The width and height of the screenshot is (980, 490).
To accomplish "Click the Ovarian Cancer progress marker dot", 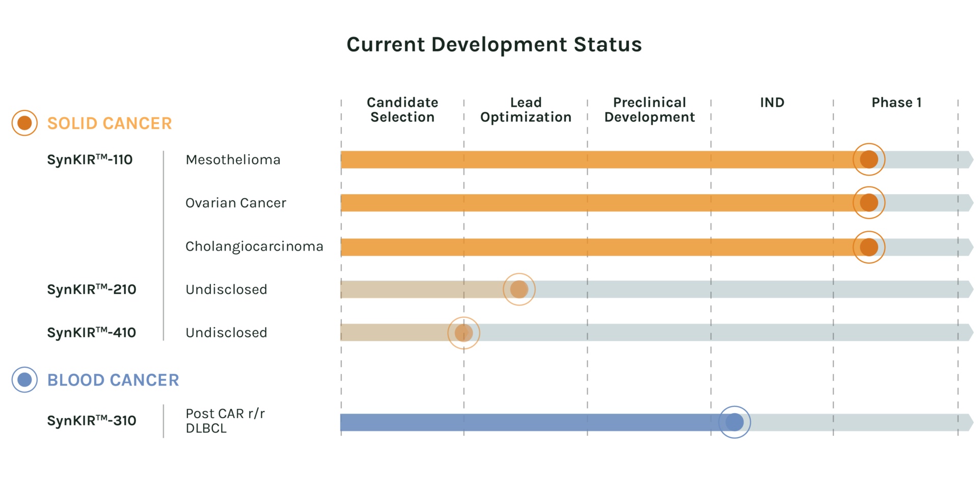I will coord(868,203).
